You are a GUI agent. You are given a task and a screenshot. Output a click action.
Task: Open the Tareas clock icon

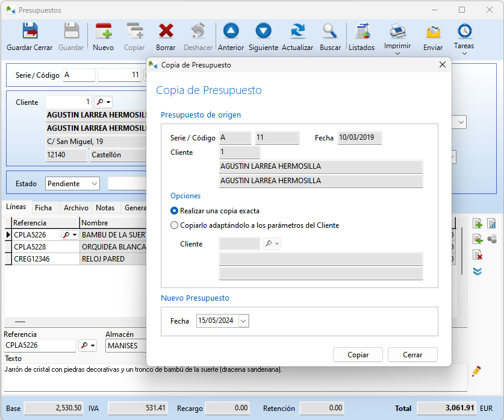(x=464, y=30)
